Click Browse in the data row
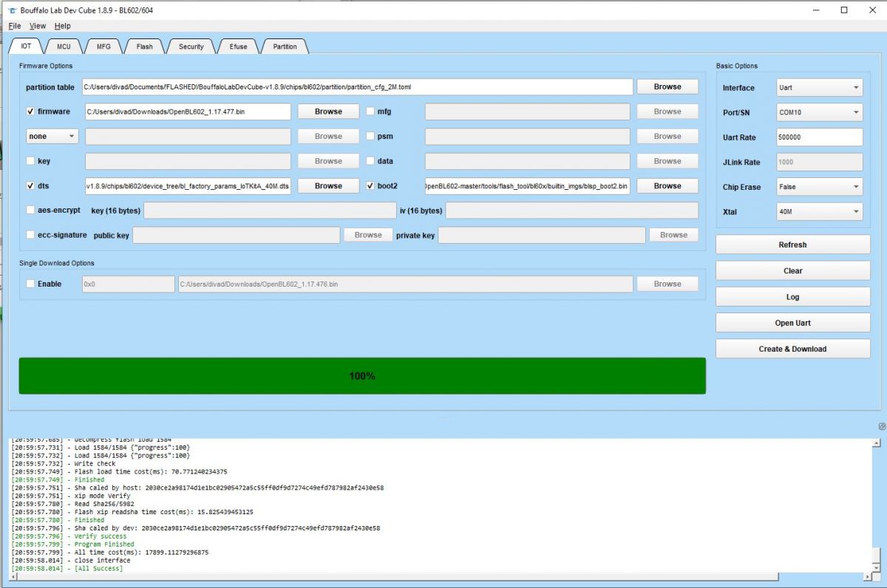The width and height of the screenshot is (887, 588). [x=667, y=161]
